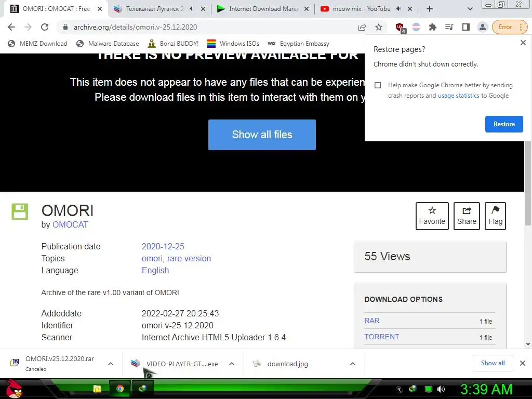Switch to the Телеканал Луганск tab

[x=159, y=9]
